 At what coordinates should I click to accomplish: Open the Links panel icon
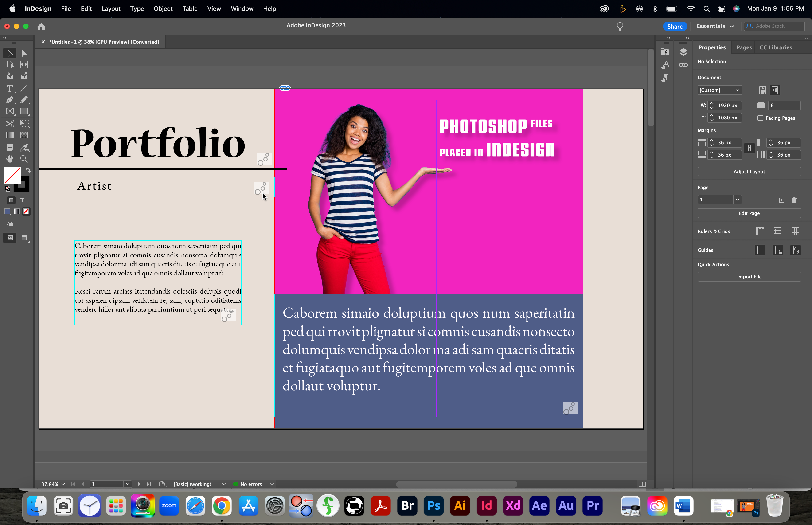[683, 65]
